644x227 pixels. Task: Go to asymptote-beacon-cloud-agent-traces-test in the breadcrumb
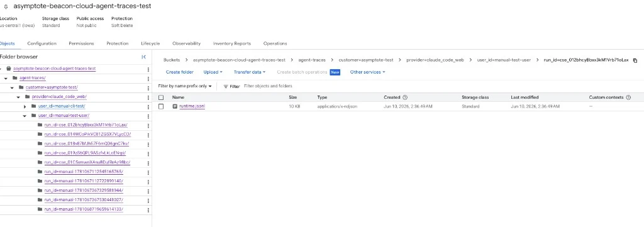(x=239, y=60)
